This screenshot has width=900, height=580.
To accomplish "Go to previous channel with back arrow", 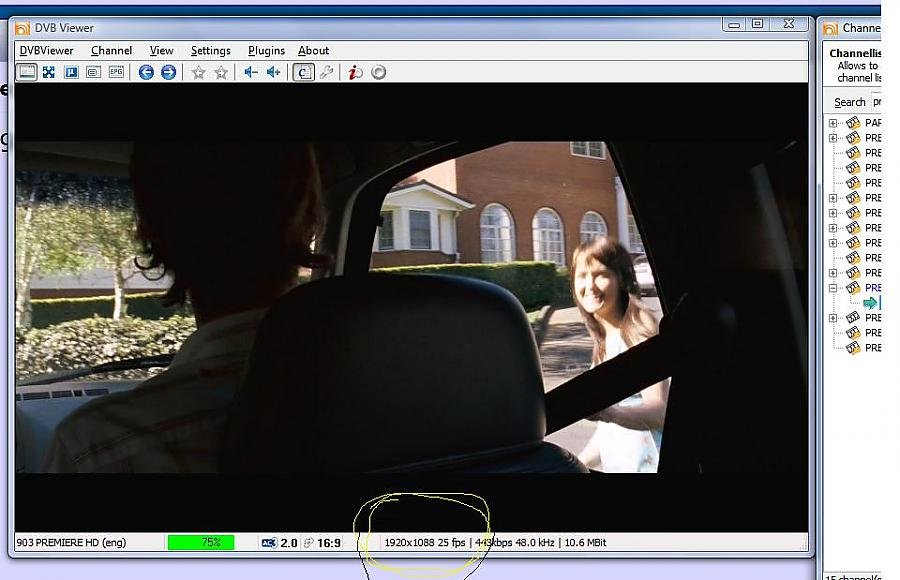I will coord(146,72).
